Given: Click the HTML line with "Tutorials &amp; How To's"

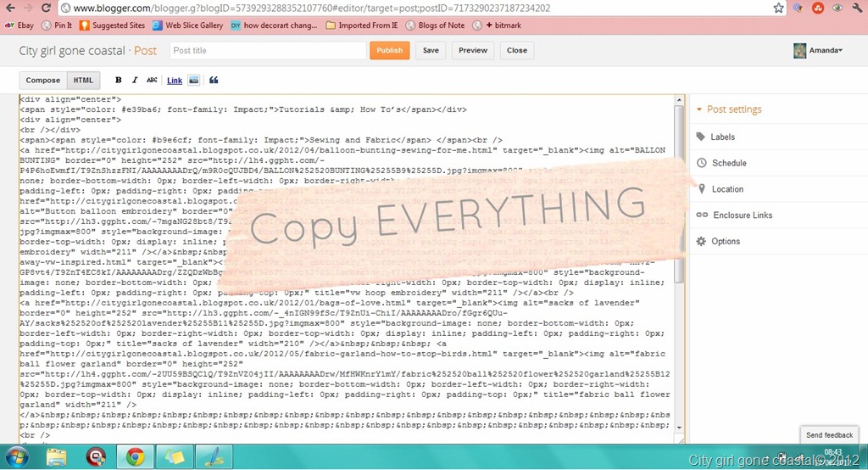Looking at the screenshot, I should [x=243, y=109].
